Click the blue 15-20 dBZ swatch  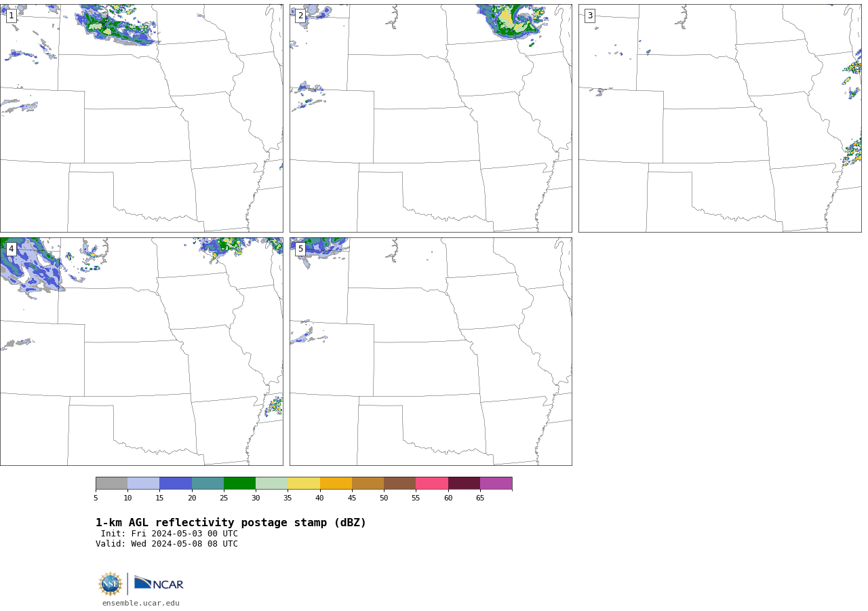[x=176, y=484]
